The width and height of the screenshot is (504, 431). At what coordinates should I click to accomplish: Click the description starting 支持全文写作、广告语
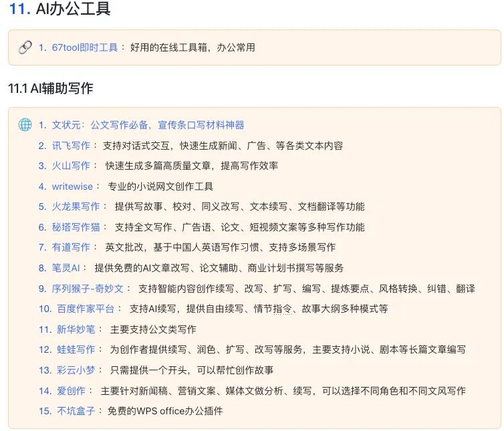coord(240,227)
